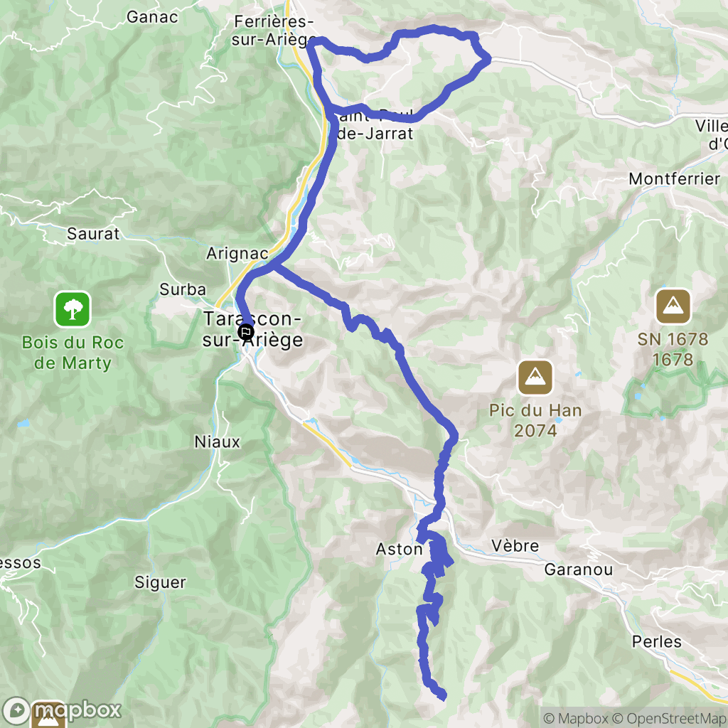Image resolution: width=728 pixels, height=728 pixels.
Task: Click the Pic du Han 2074 elevation text
Action: pos(535,421)
